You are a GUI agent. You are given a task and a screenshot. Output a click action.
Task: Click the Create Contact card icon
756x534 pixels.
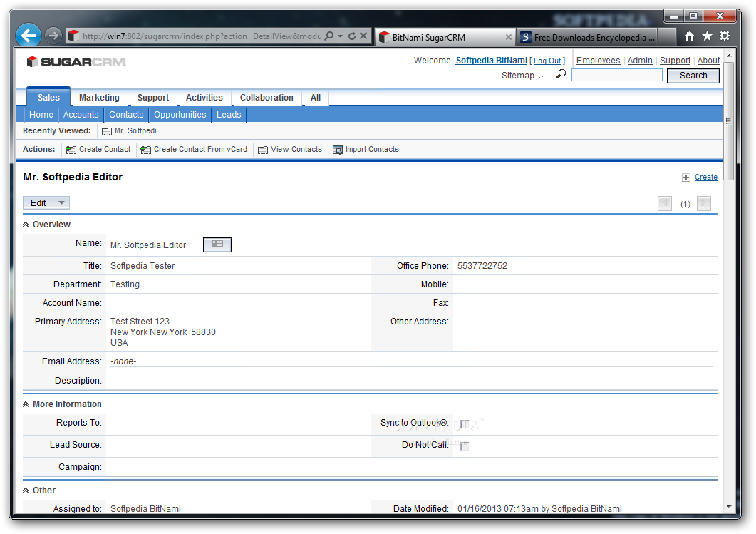tap(71, 150)
